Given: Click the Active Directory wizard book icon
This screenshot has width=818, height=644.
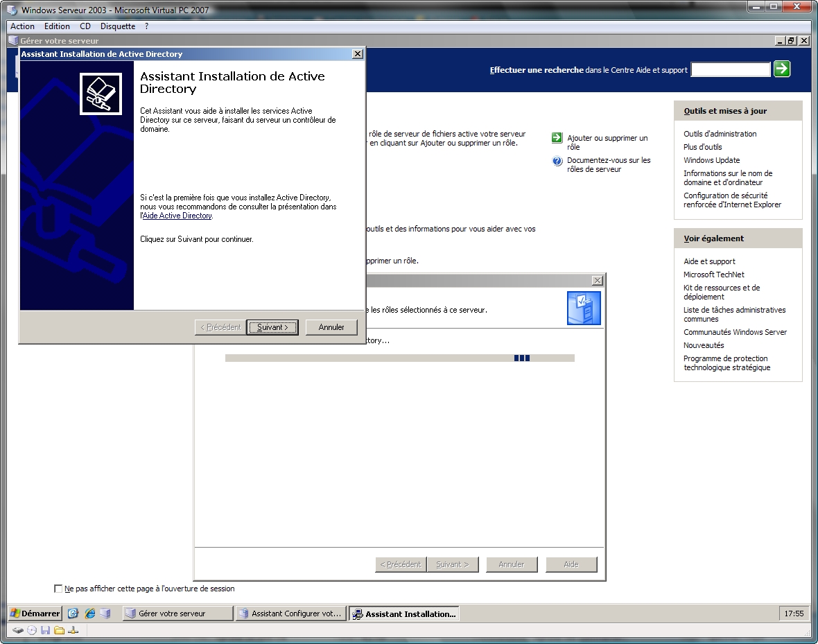Looking at the screenshot, I should coord(101,94).
